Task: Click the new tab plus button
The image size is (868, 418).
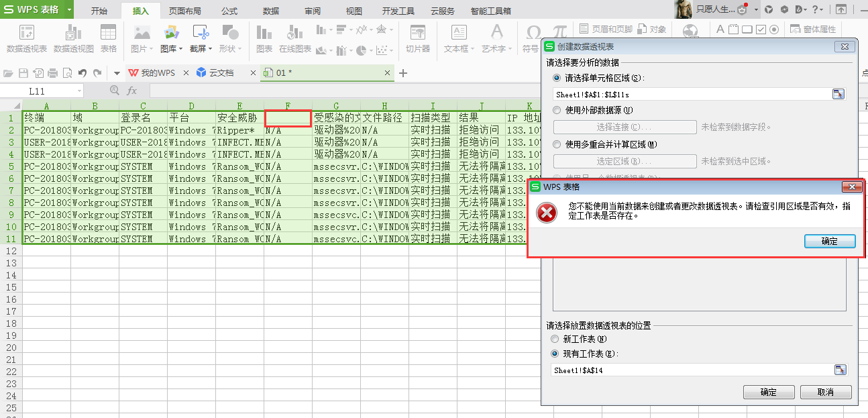Action: coord(403,73)
